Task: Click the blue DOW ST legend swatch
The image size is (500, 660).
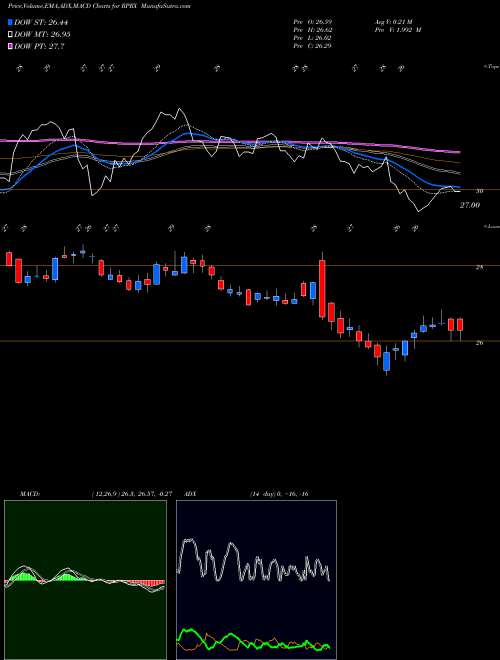Action: pyautogui.click(x=11, y=23)
